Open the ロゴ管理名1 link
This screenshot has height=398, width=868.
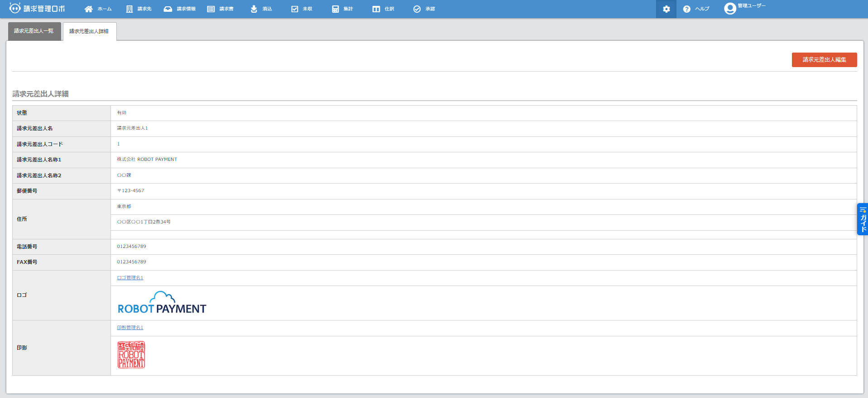pyautogui.click(x=130, y=278)
